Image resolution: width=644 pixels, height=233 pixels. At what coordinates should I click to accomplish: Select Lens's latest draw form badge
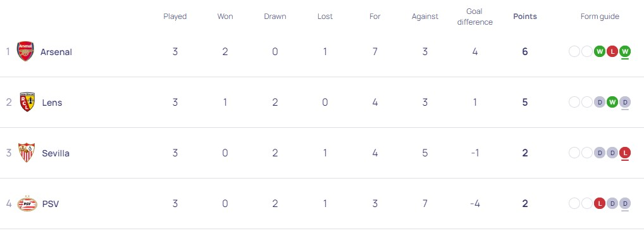[x=624, y=102]
